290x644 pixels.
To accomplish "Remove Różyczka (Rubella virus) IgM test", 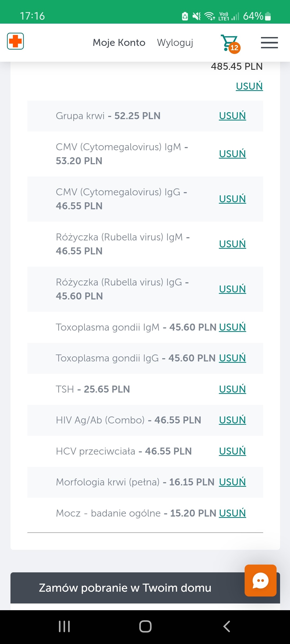I will tap(232, 244).
